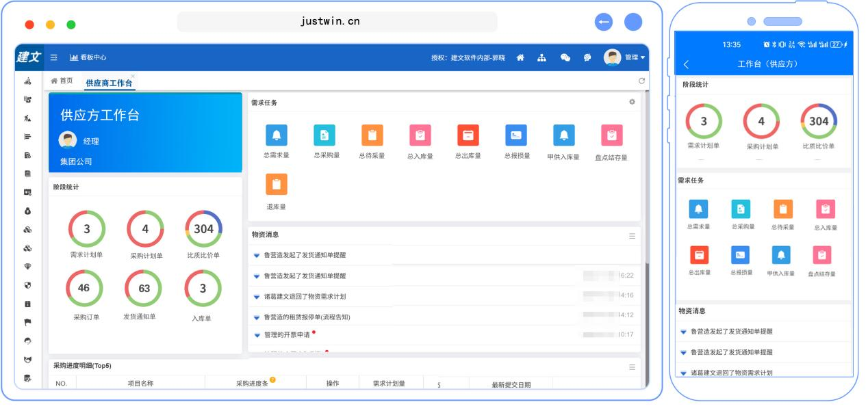The width and height of the screenshot is (868, 413).
Task: Click the refresh icon beside the tab bar
Action: click(641, 81)
